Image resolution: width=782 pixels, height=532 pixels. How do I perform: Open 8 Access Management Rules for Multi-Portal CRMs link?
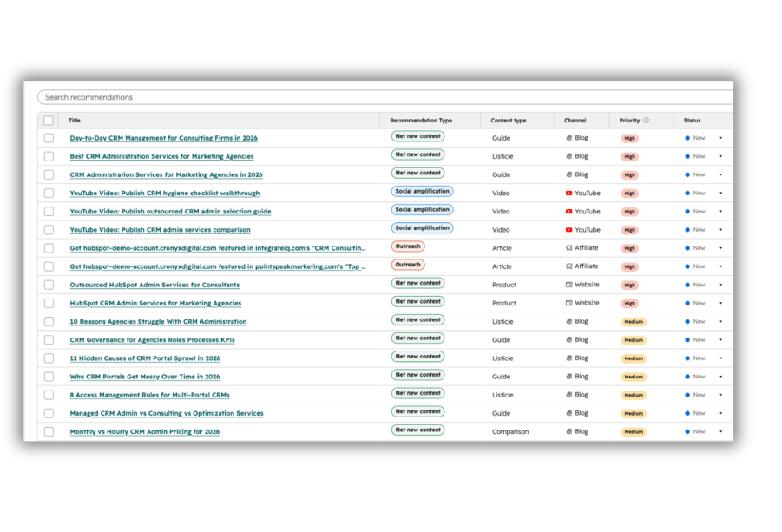149,395
